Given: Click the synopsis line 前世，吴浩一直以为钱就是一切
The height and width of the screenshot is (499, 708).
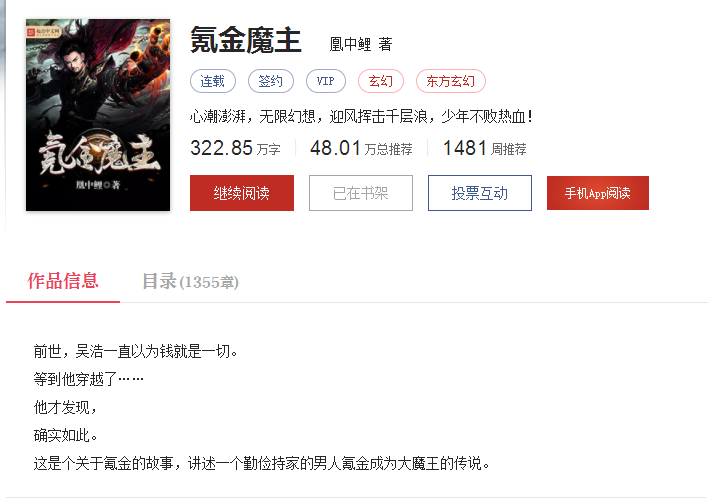Looking at the screenshot, I should pos(135,351).
